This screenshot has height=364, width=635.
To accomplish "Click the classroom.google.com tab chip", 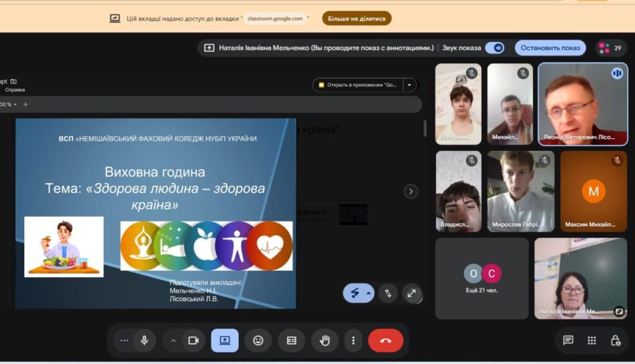I will pos(275,19).
